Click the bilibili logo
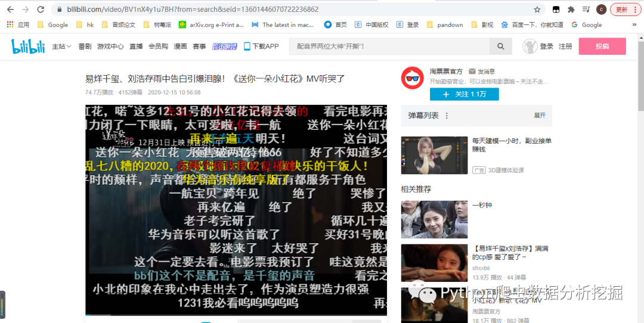644x323 pixels. coord(28,46)
